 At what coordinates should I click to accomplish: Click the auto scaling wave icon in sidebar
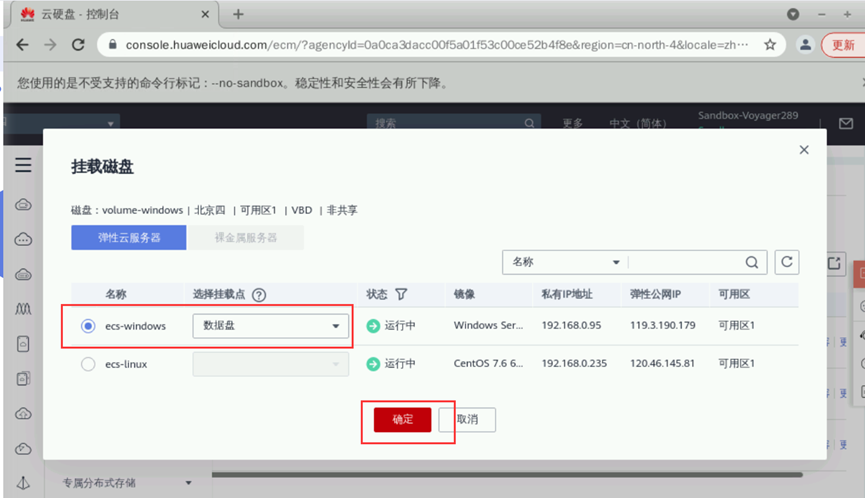[23, 309]
